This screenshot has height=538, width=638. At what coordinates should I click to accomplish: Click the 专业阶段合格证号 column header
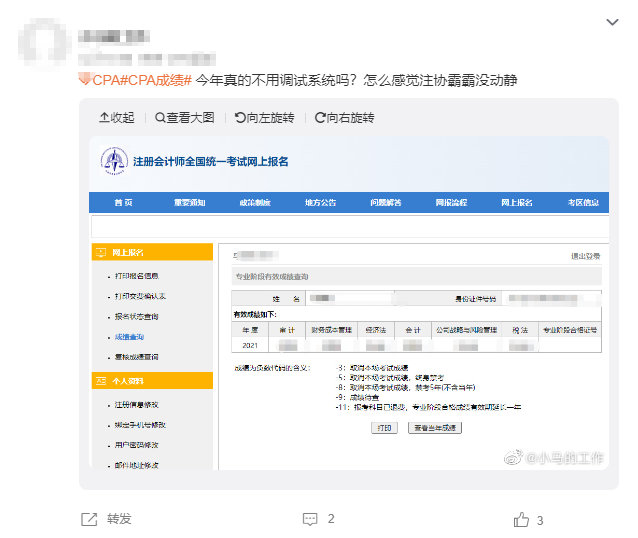pyautogui.click(x=570, y=330)
